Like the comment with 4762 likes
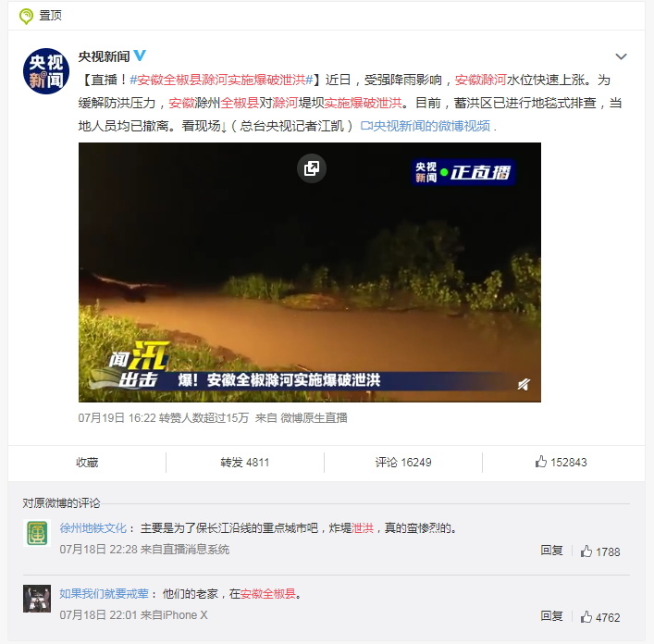The image size is (654, 644). pyautogui.click(x=600, y=617)
